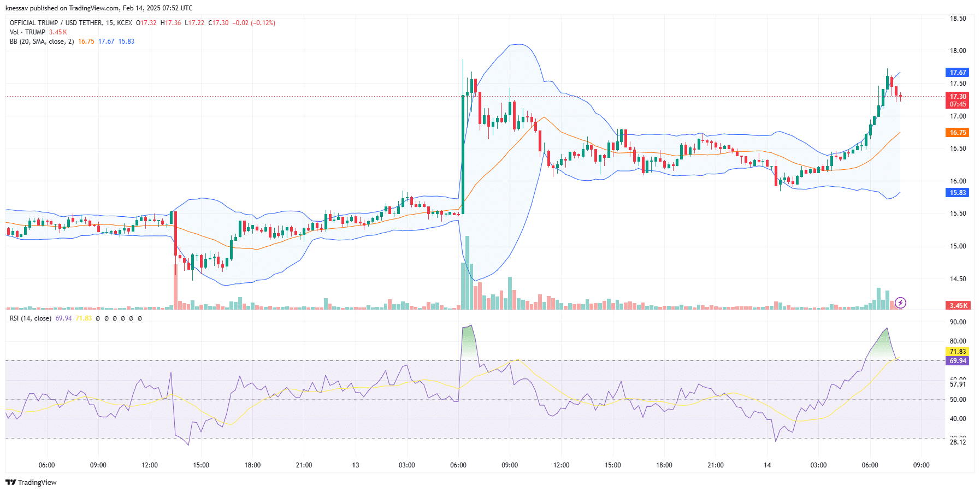The width and height of the screenshot is (980, 492).
Task: Click the red 3.45K volume axis label
Action: pyautogui.click(x=957, y=306)
